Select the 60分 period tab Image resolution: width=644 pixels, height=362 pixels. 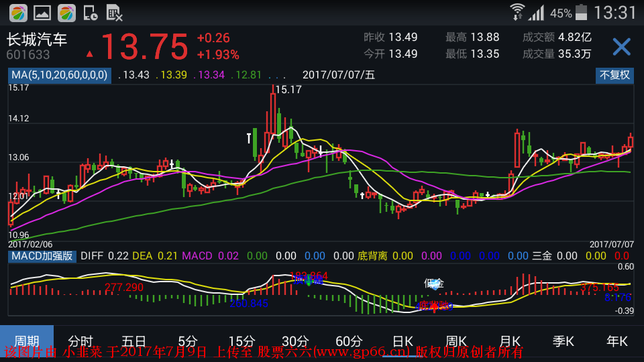349,341
